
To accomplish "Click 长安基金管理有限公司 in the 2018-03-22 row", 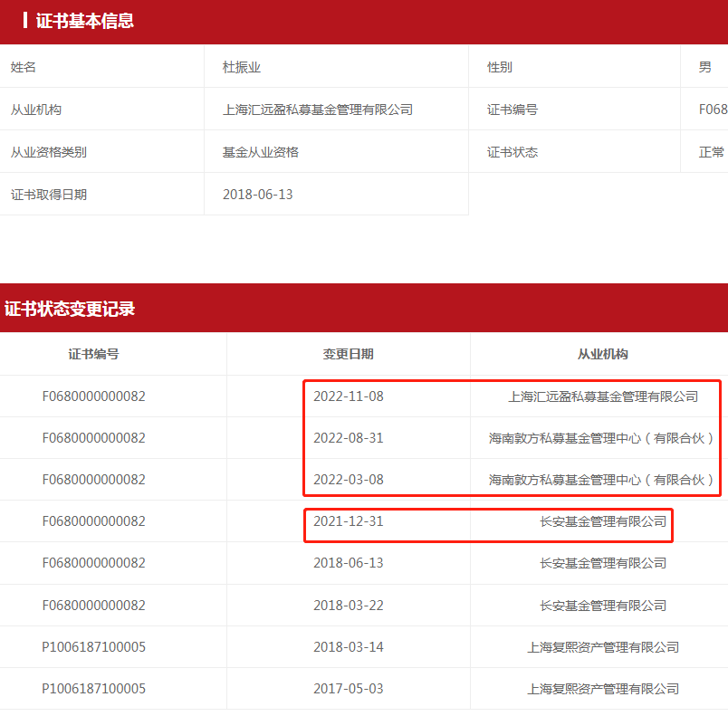I will click(603, 606).
